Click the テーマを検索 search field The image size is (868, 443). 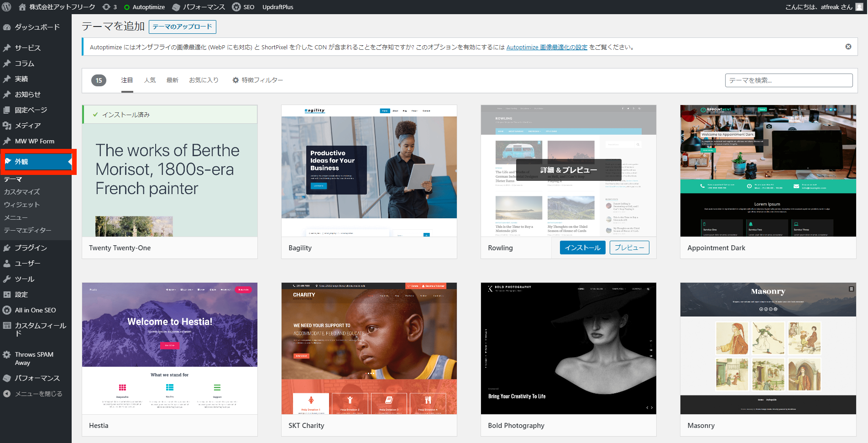[789, 80]
